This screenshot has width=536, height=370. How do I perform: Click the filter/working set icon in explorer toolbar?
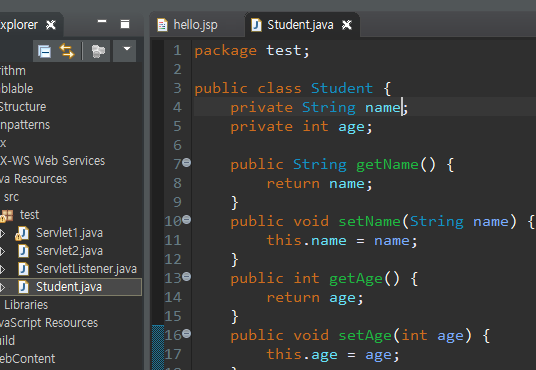(98, 51)
